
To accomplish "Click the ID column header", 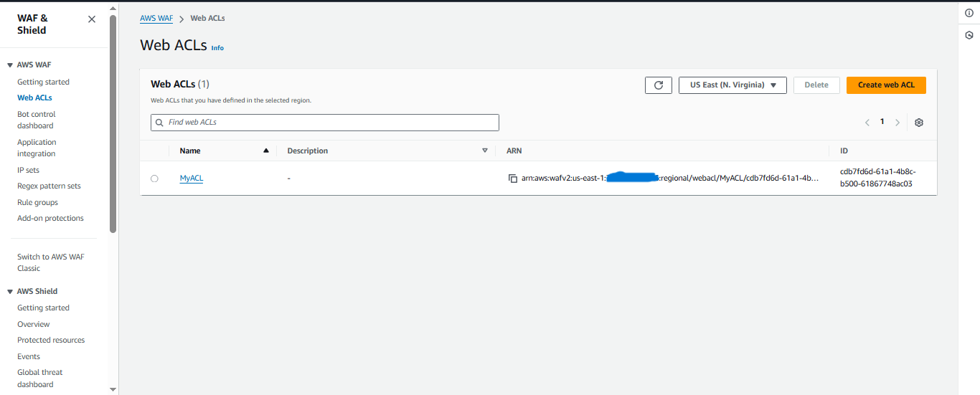I will point(844,151).
